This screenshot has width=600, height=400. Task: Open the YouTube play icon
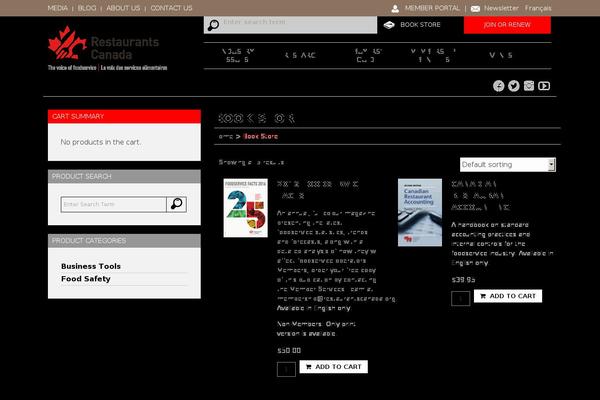click(544, 86)
